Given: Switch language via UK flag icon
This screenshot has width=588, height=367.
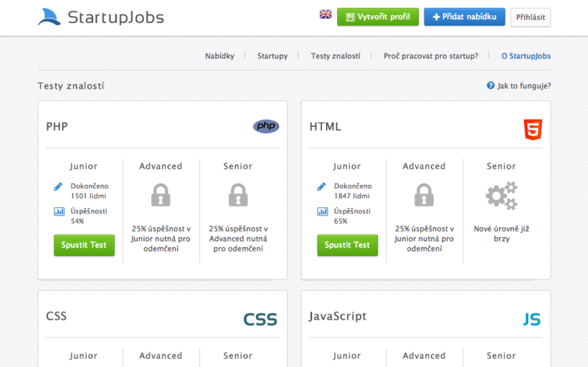Looking at the screenshot, I should [x=326, y=14].
